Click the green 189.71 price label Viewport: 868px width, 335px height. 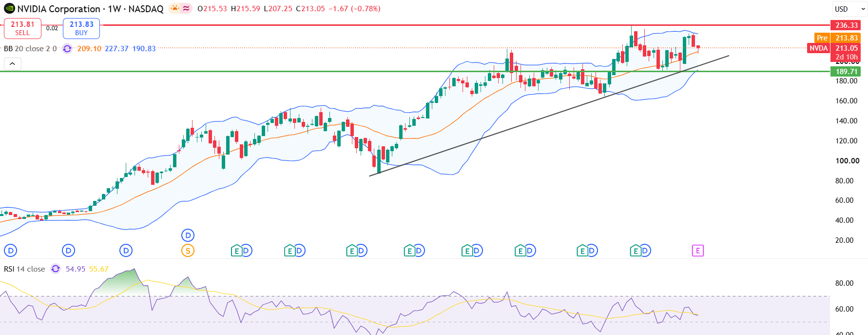(x=846, y=71)
